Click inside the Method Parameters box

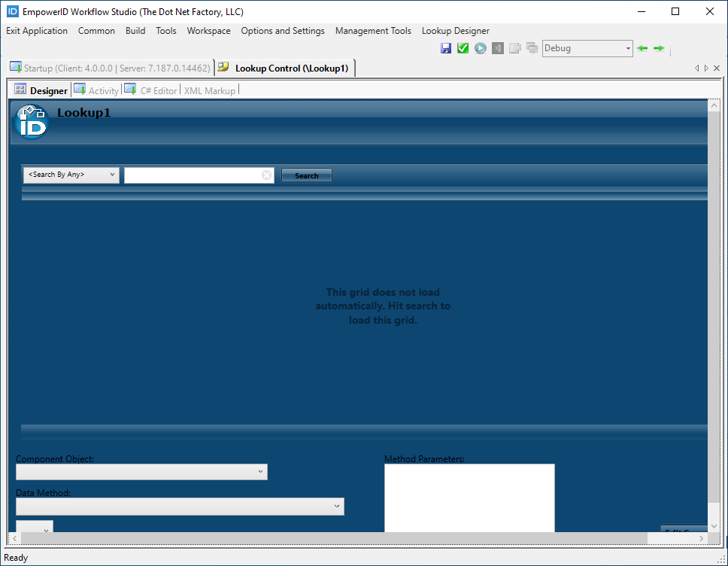(x=469, y=497)
